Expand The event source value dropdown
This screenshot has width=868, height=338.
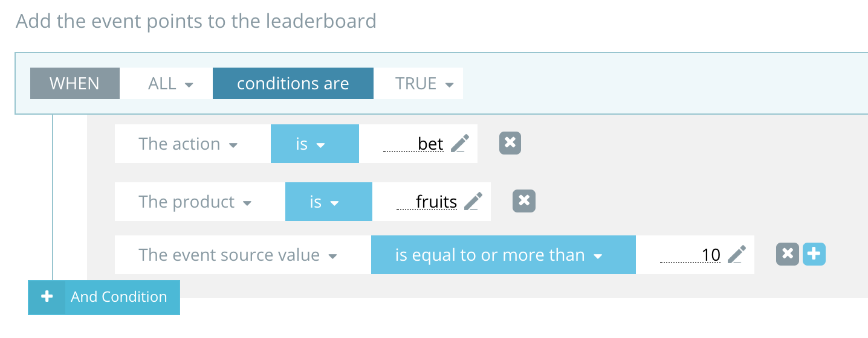tap(238, 255)
